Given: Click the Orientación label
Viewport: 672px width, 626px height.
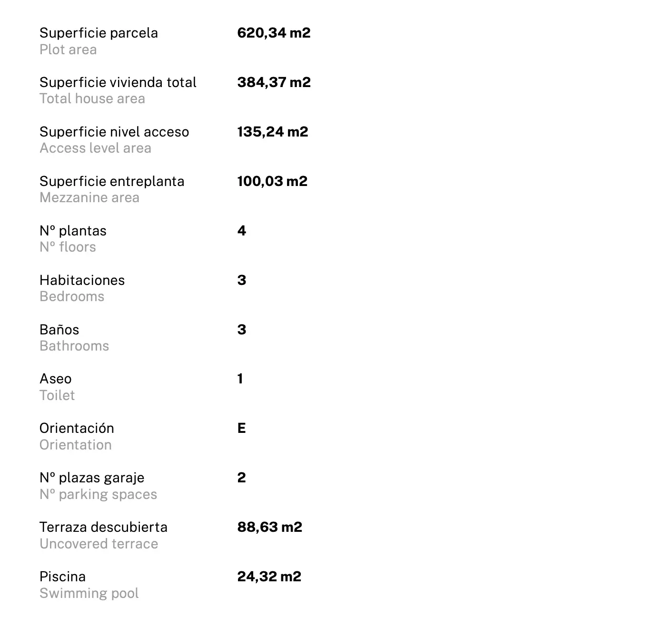Looking at the screenshot, I should pos(77,428).
